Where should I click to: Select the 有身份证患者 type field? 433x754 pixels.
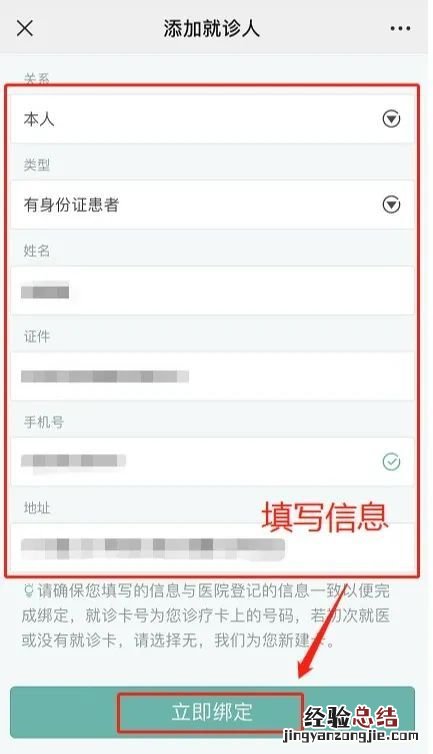212,205
